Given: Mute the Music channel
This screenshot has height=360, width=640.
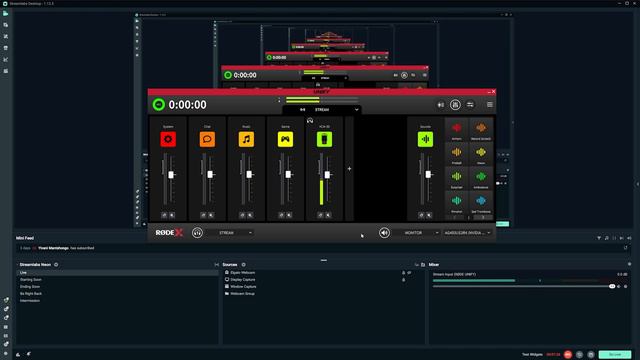Looking at the screenshot, I should pyautogui.click(x=250, y=215).
